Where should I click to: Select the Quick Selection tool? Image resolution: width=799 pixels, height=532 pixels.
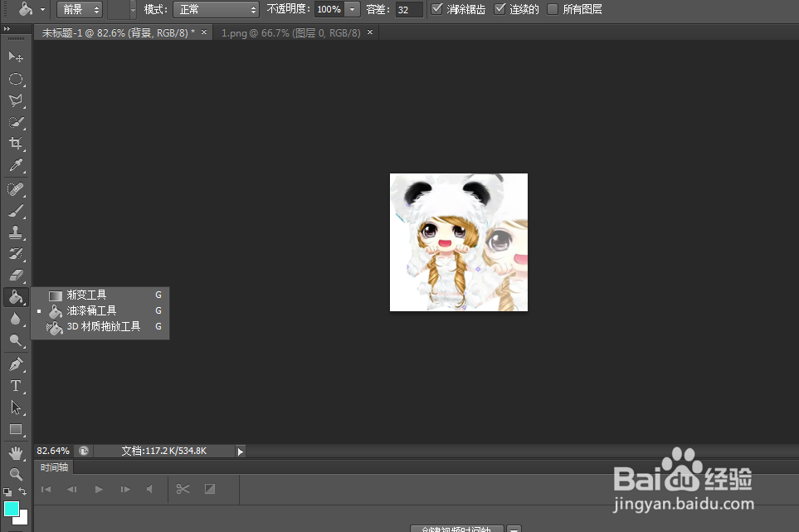[16, 122]
